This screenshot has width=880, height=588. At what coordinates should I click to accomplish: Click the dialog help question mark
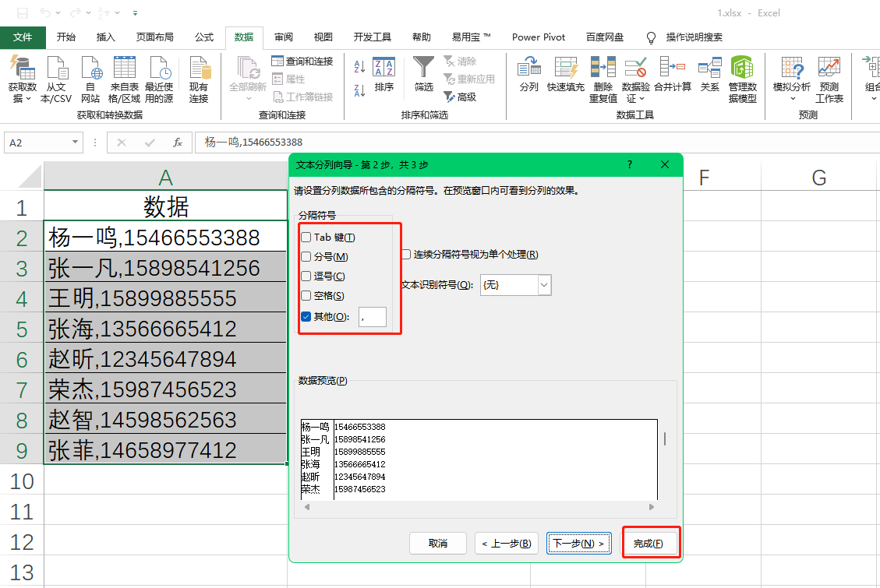tap(630, 164)
